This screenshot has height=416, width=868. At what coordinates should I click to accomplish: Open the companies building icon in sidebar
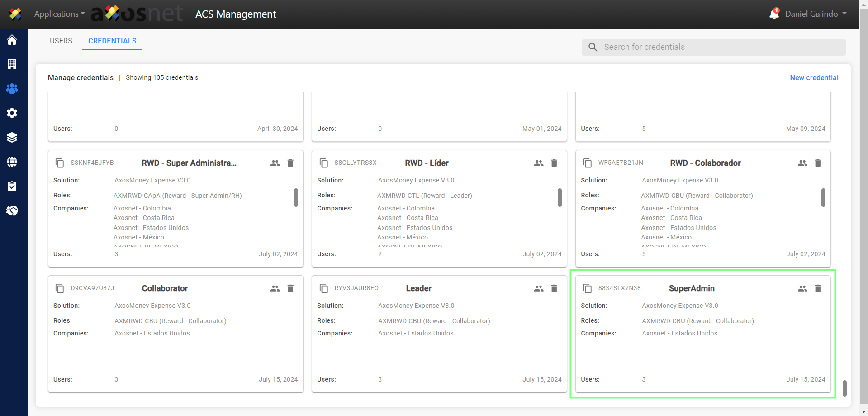click(x=12, y=64)
